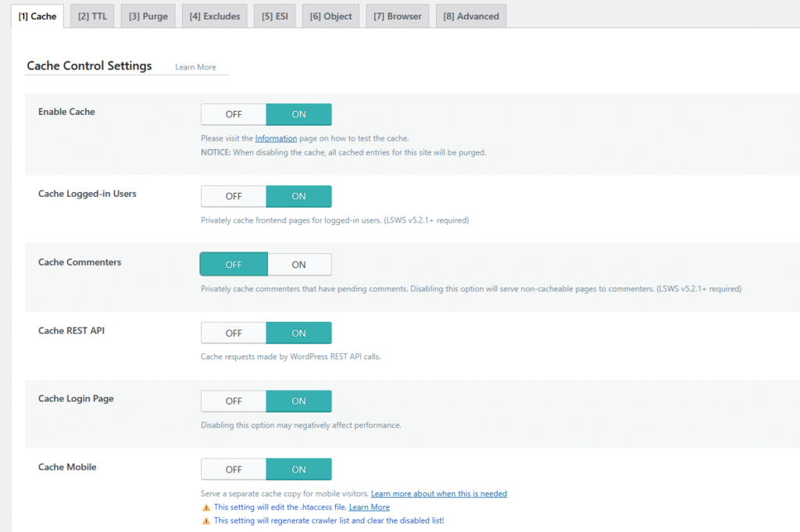Image resolution: width=800 pixels, height=532 pixels.
Task: Select the [1] Cache tab
Action: coord(37,16)
